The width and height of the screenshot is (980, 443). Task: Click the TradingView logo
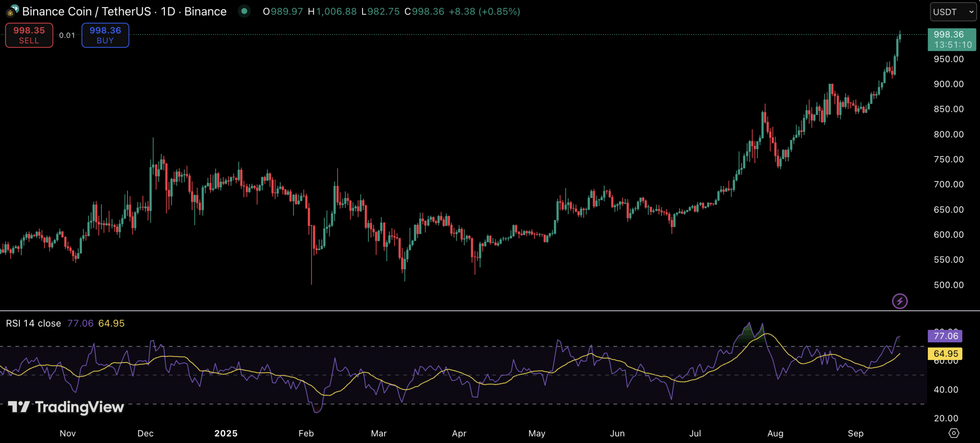click(66, 407)
